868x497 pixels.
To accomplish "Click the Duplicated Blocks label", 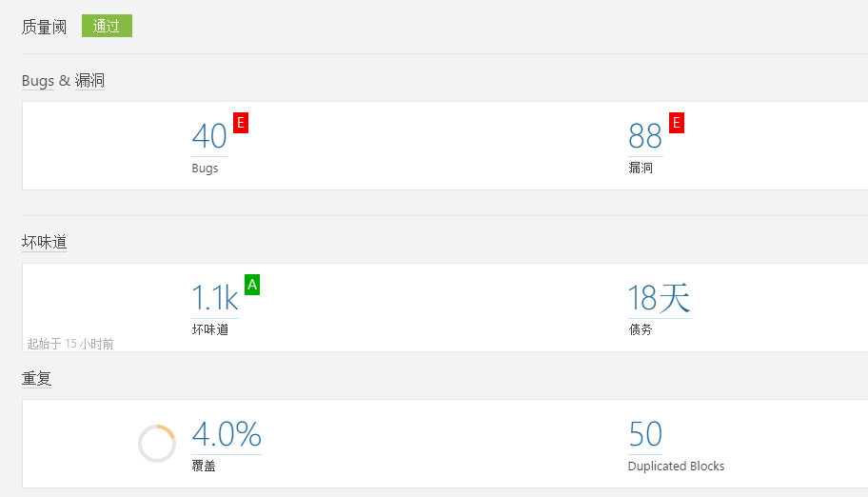I will click(676, 466).
